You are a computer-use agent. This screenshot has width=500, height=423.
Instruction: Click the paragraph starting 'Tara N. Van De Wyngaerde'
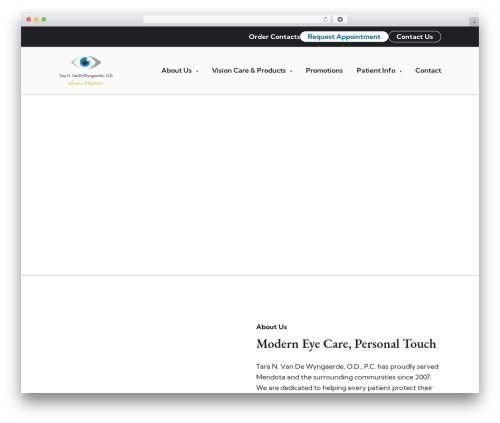[347, 377]
